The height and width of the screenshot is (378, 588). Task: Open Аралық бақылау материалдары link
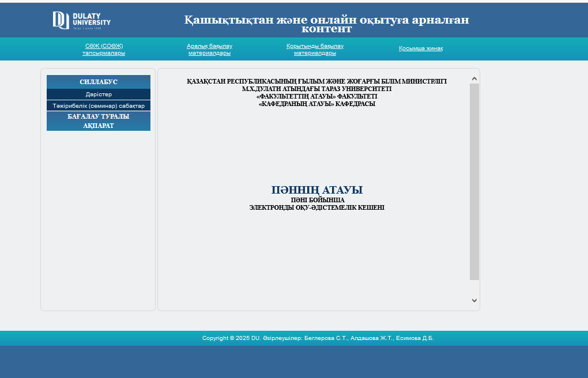(x=209, y=50)
